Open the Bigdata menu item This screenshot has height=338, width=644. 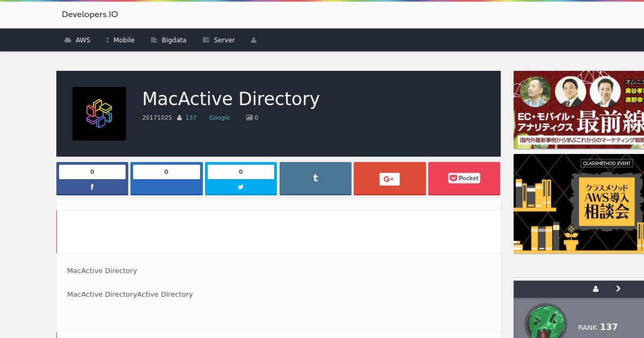169,40
